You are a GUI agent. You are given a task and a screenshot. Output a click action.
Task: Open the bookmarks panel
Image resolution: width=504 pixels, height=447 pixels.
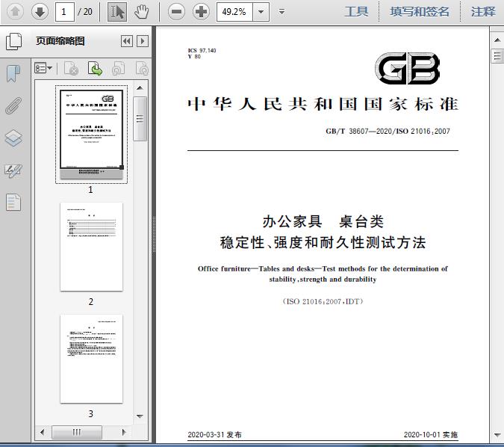coord(13,73)
